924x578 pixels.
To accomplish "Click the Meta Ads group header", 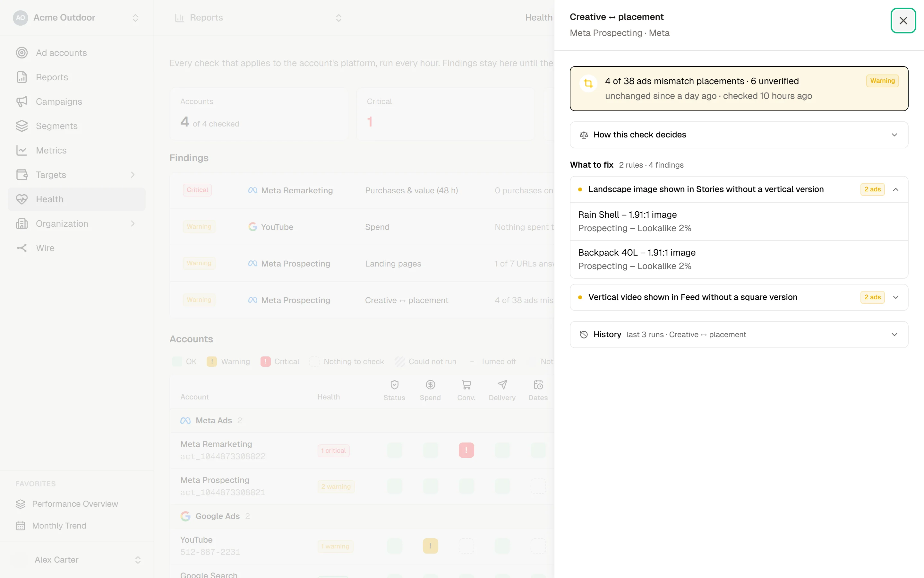I will 362,421.
